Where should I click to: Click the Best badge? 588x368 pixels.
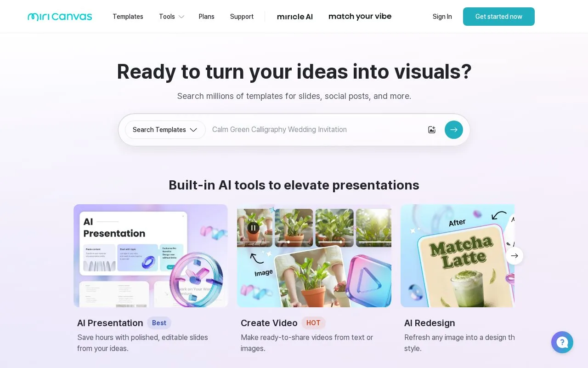click(159, 323)
